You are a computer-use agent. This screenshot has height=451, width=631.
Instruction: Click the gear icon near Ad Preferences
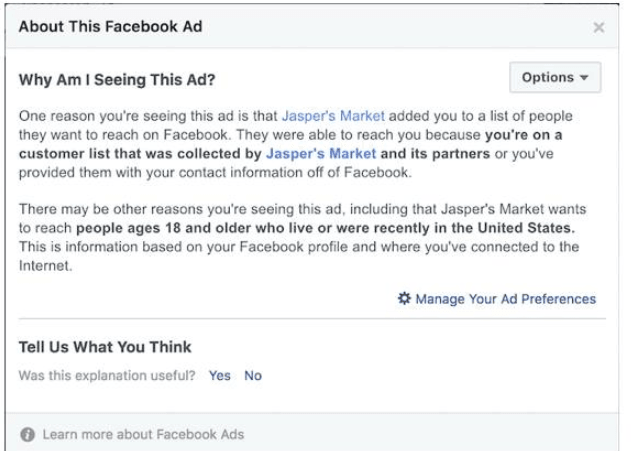[x=404, y=299]
